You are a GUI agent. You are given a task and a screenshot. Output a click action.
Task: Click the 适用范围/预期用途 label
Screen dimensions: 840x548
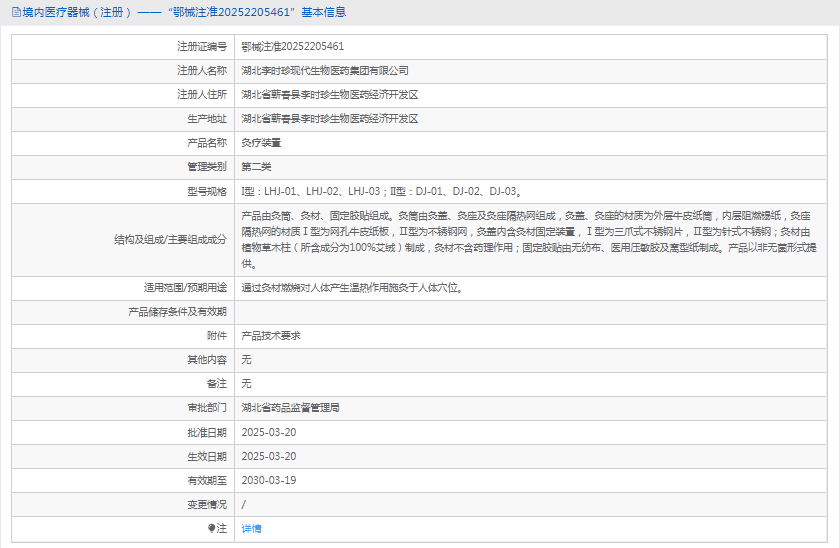click(185, 288)
